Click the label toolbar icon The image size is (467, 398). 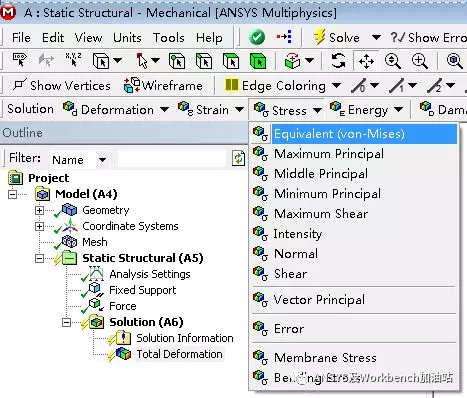[19, 60]
